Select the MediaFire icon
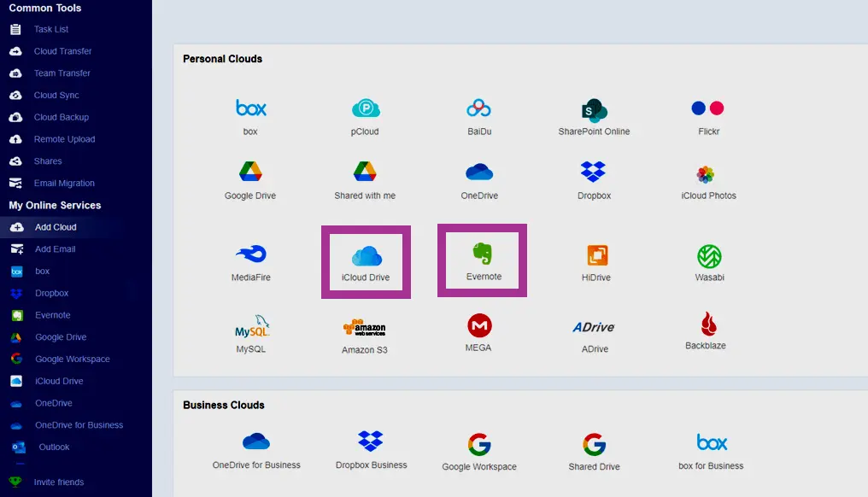Image resolution: width=868 pixels, height=497 pixels. [x=250, y=254]
